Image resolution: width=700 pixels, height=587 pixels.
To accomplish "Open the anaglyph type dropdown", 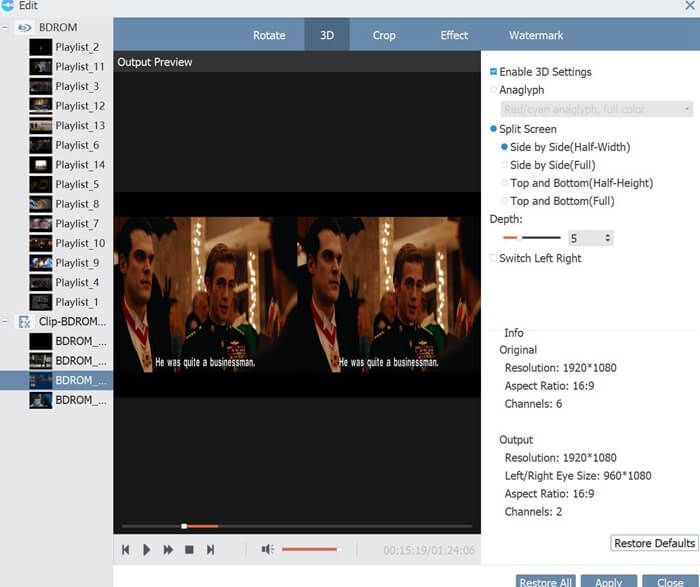I will tap(597, 109).
